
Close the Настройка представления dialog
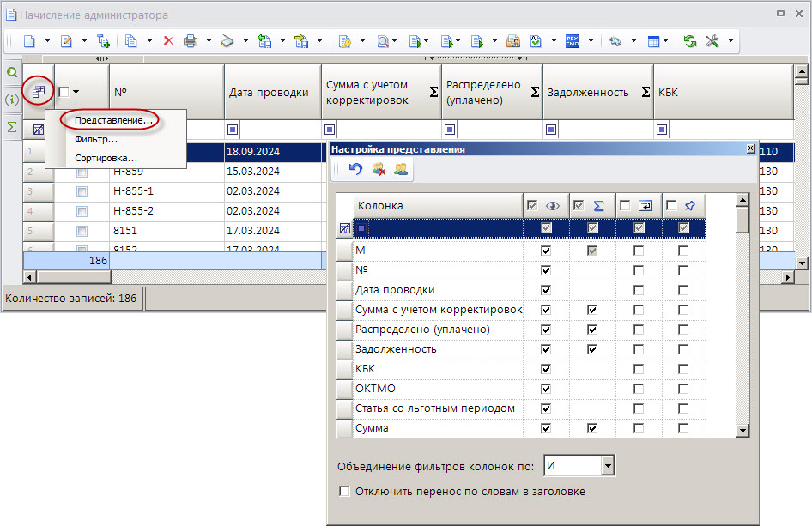pyautogui.click(x=751, y=148)
